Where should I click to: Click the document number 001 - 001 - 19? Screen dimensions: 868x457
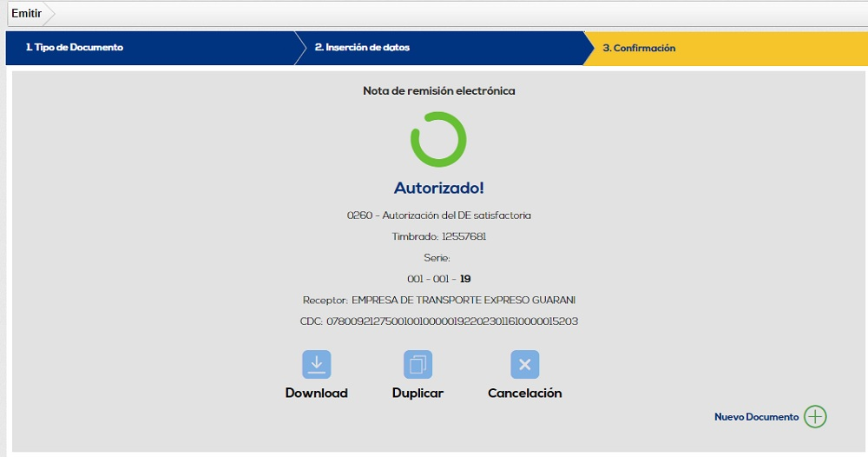coord(438,279)
